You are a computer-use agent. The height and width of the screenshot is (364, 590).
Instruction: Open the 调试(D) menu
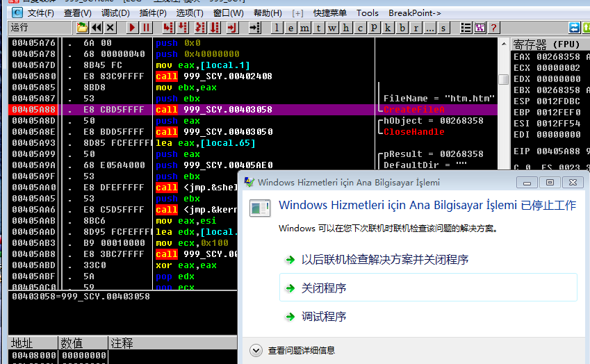pos(115,13)
